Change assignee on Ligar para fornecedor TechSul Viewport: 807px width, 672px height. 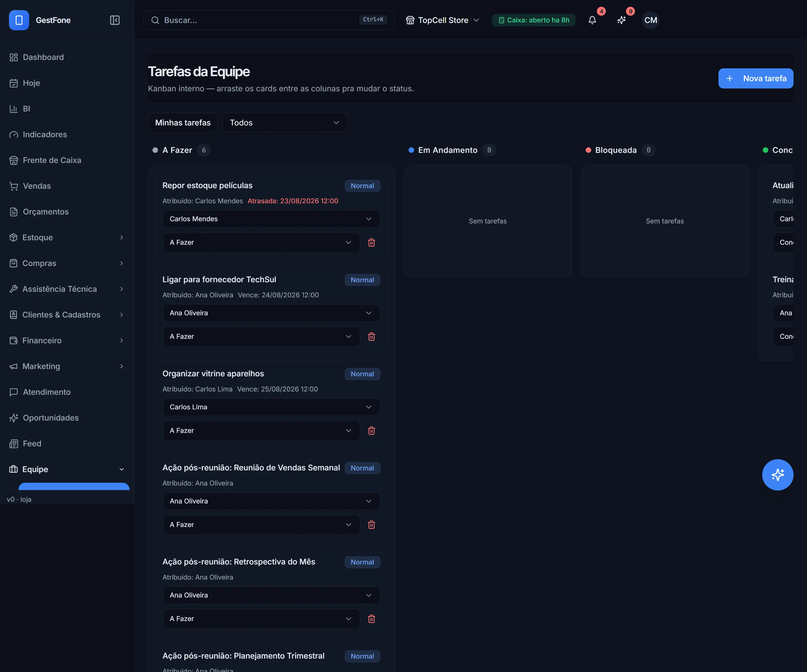271,313
